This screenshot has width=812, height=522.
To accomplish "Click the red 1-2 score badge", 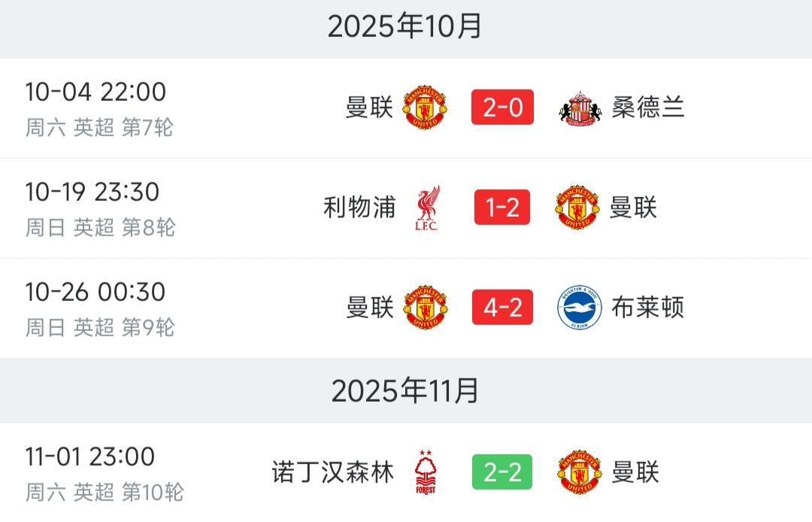I will point(501,208).
